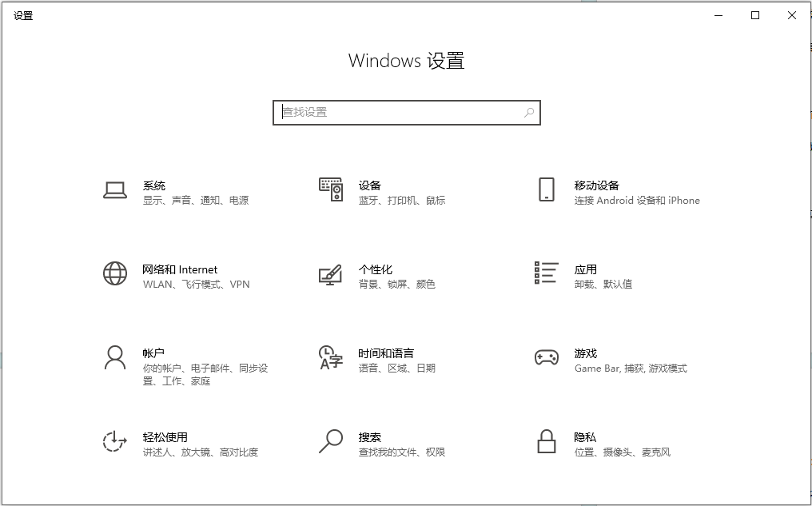Click description 查找我的文件、权限
The height and width of the screenshot is (506, 812).
pyautogui.click(x=402, y=452)
